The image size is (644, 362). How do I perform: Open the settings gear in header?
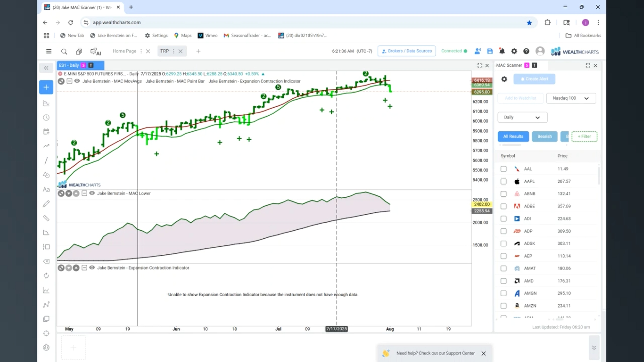pos(514,51)
